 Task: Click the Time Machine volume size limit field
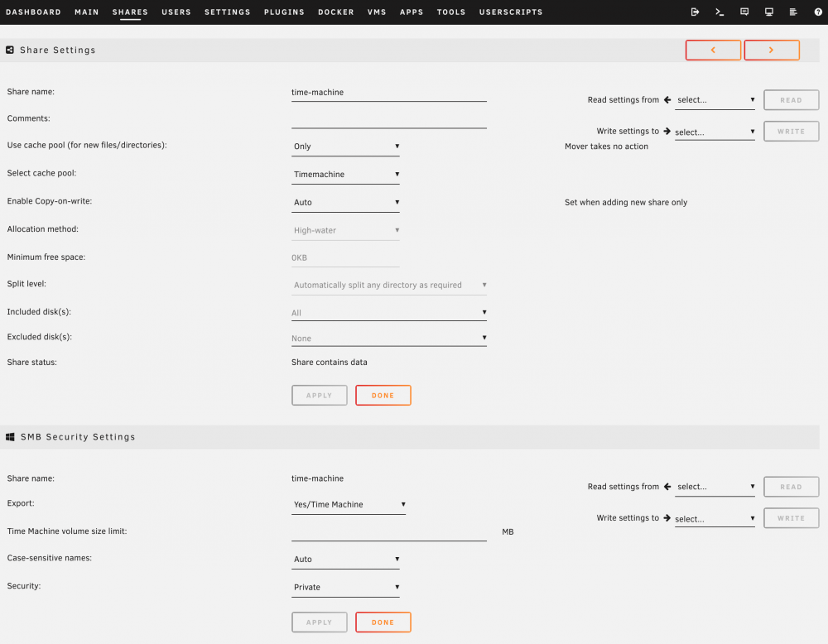coord(388,532)
